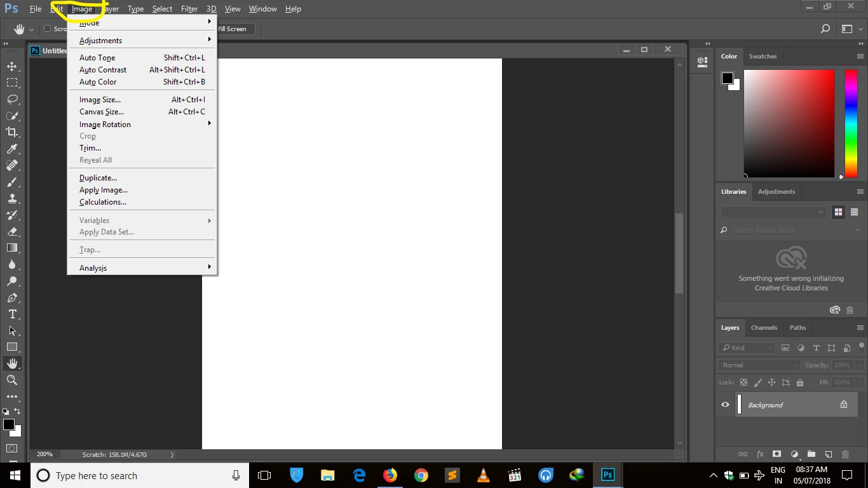Select the Gradient tool
This screenshot has width=868, height=488.
pyautogui.click(x=12, y=248)
